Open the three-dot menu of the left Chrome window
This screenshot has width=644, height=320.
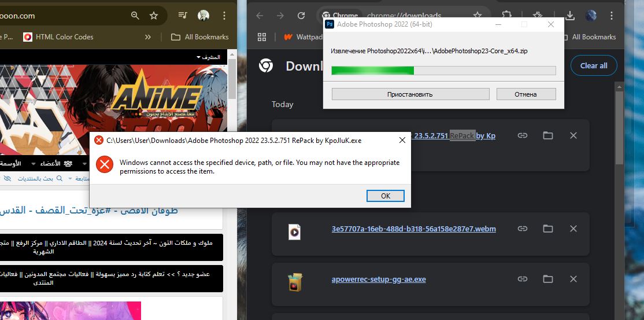(224, 16)
